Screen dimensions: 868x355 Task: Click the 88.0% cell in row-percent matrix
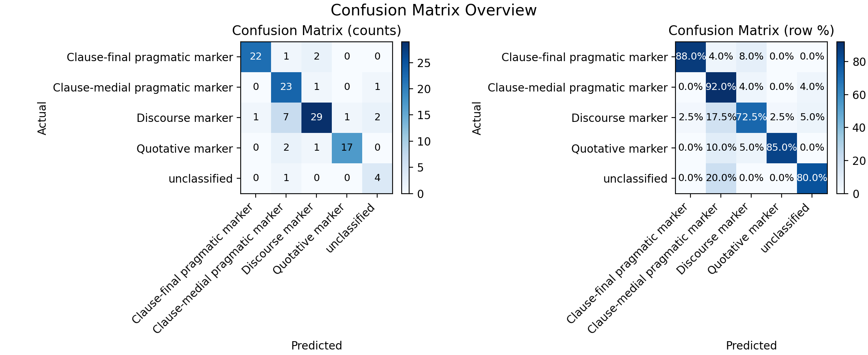click(x=690, y=57)
